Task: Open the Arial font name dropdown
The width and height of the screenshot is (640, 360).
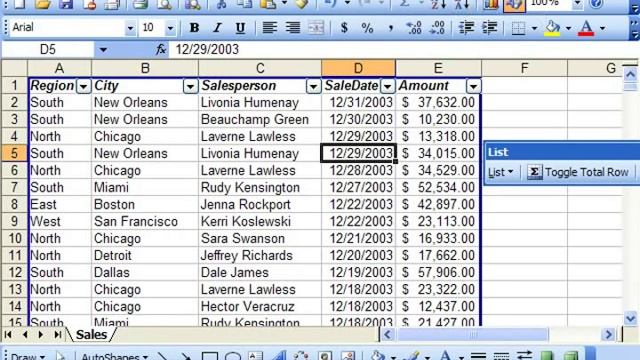Action: [x=130, y=28]
